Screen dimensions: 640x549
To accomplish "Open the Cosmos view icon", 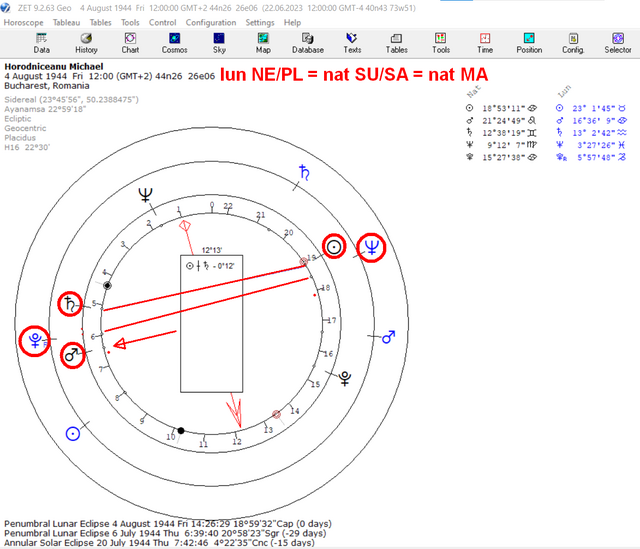I will point(174,43).
